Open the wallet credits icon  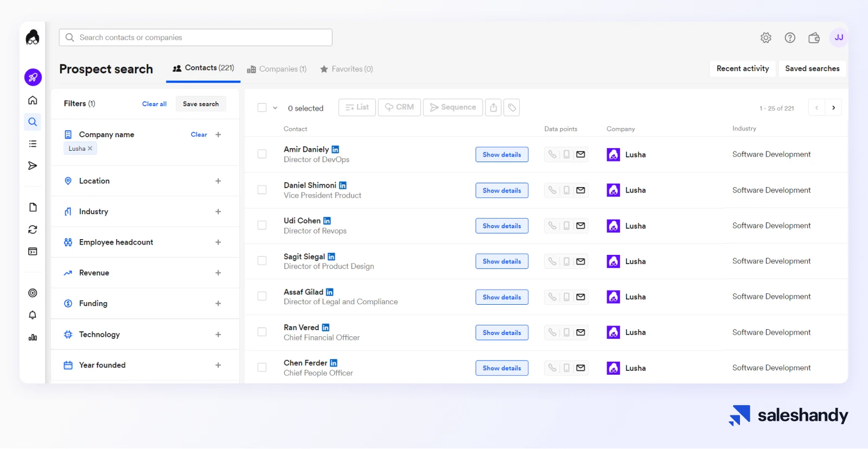click(814, 37)
